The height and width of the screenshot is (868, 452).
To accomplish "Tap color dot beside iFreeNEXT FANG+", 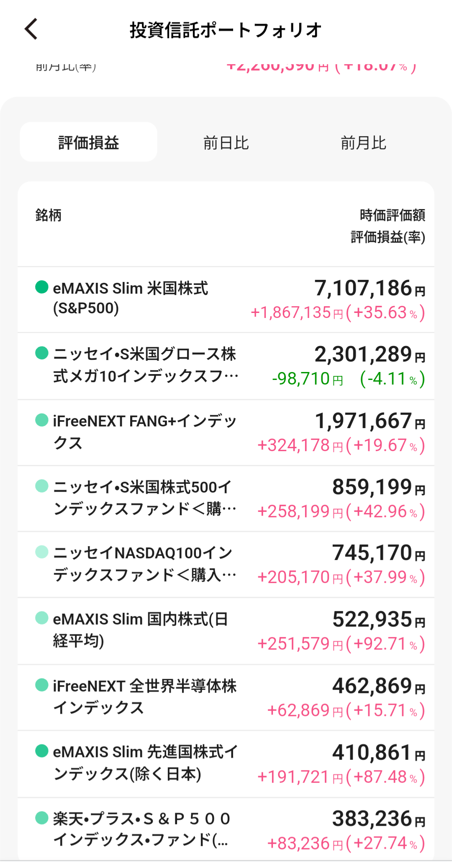I will click(42, 420).
